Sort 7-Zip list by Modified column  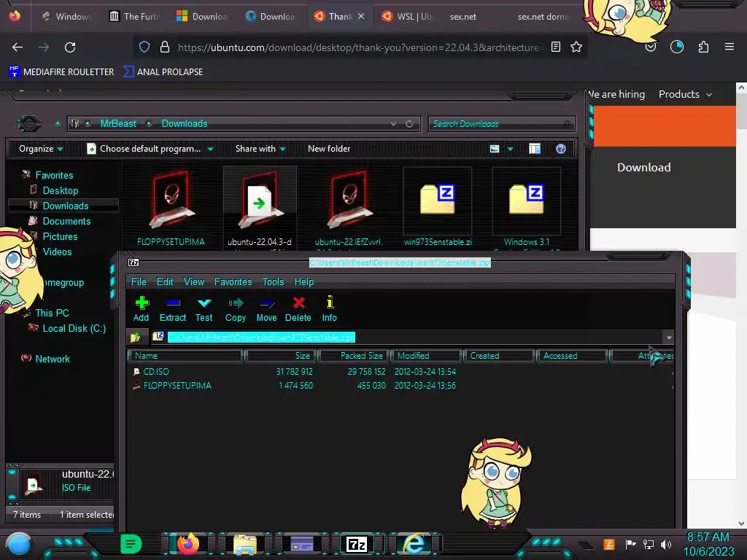[x=426, y=356]
